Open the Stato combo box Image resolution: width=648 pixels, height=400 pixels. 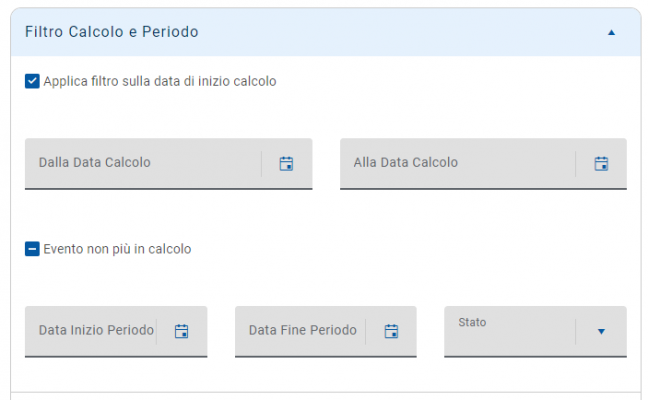pyautogui.click(x=510, y=333)
